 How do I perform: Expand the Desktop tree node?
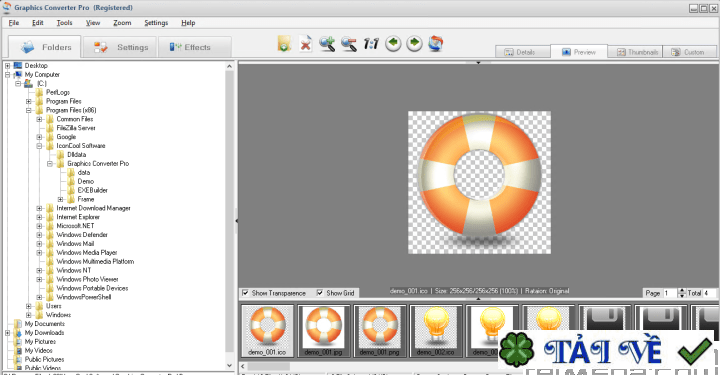[x=7, y=66]
